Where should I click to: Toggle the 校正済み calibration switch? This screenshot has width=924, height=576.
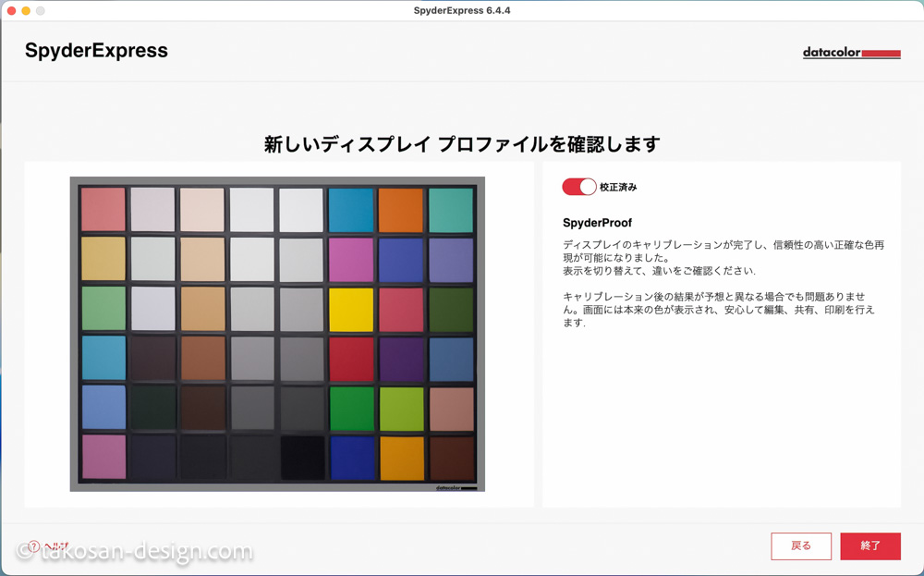point(579,187)
